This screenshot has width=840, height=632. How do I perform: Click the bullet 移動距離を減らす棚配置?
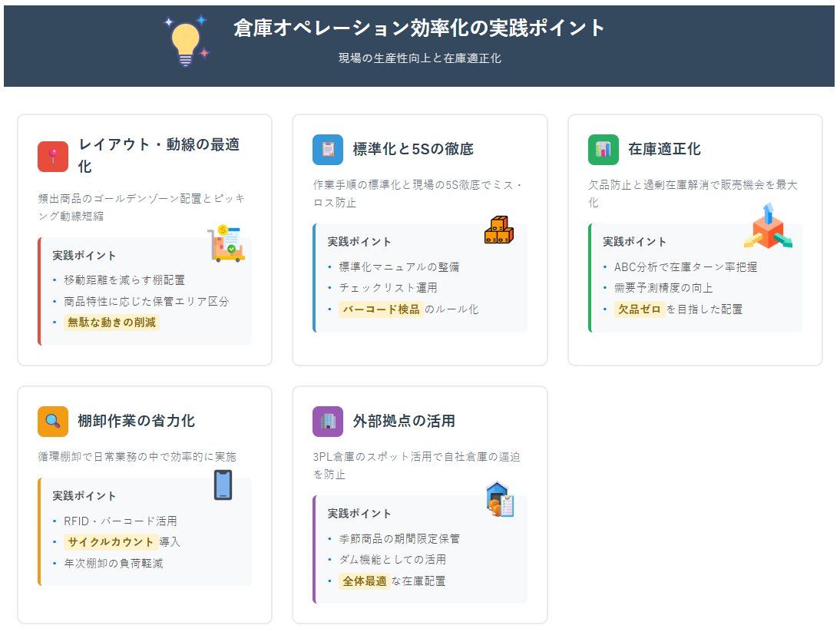coord(124,280)
